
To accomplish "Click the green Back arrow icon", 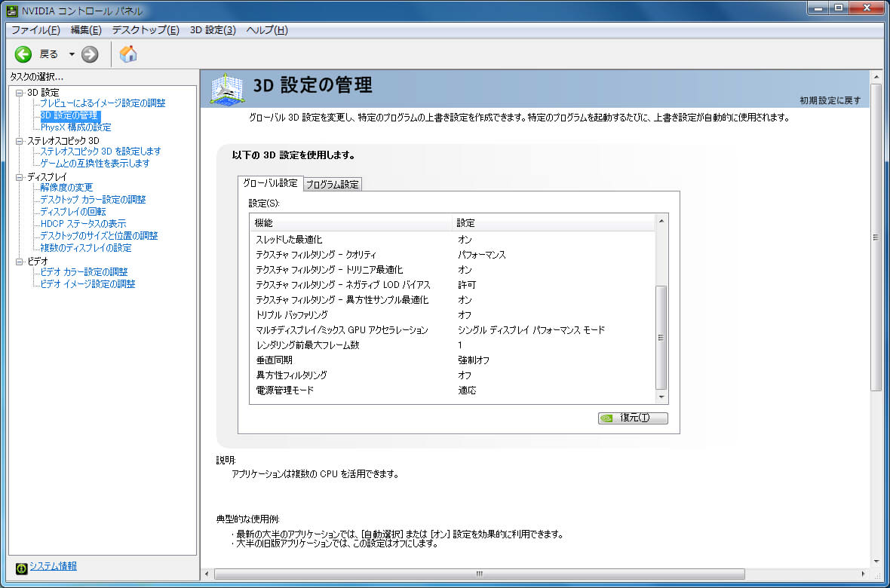I will pyautogui.click(x=23, y=54).
